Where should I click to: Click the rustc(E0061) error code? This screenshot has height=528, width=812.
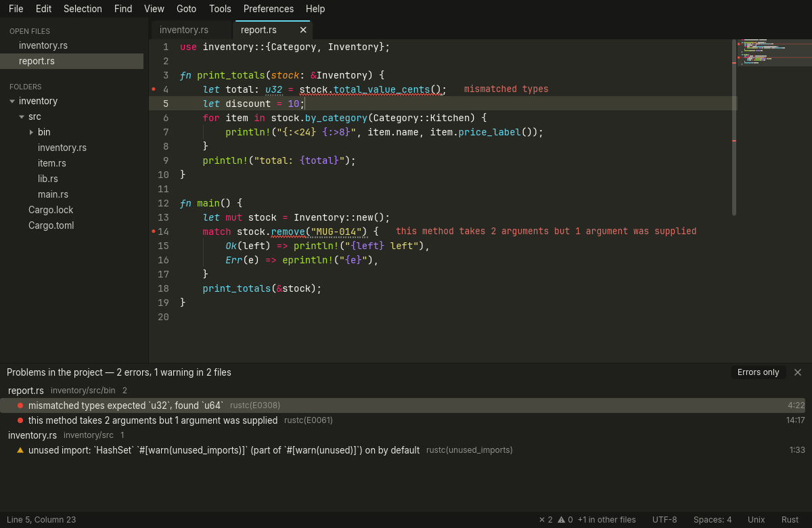[x=309, y=420]
